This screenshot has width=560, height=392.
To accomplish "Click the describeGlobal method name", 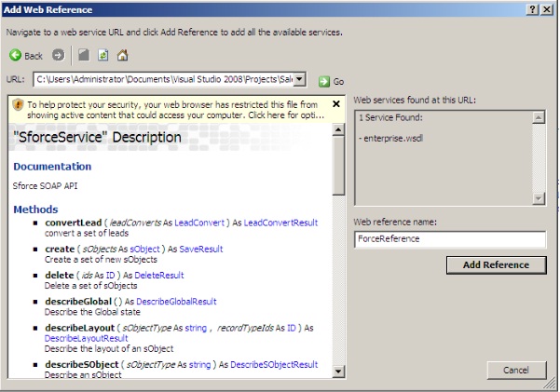I will click(78, 302).
